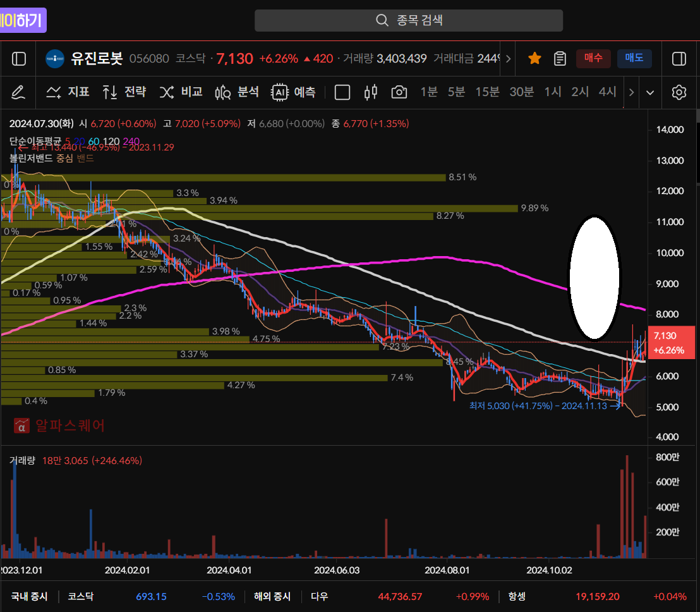The width and height of the screenshot is (700, 612).
Task: Click the 14,000 price axis label
Action: tap(670, 130)
